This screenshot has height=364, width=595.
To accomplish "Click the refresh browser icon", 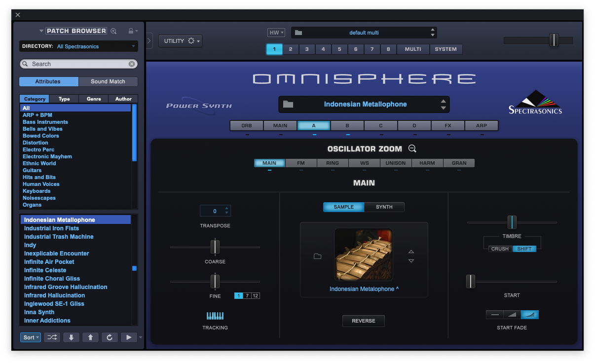I will pos(110,337).
